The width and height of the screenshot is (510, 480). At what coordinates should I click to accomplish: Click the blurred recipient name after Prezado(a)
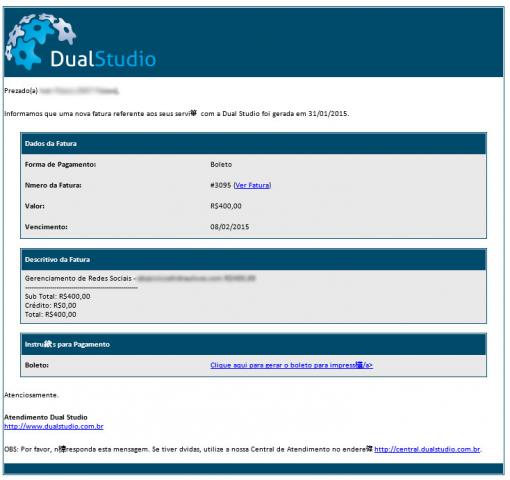click(x=79, y=91)
